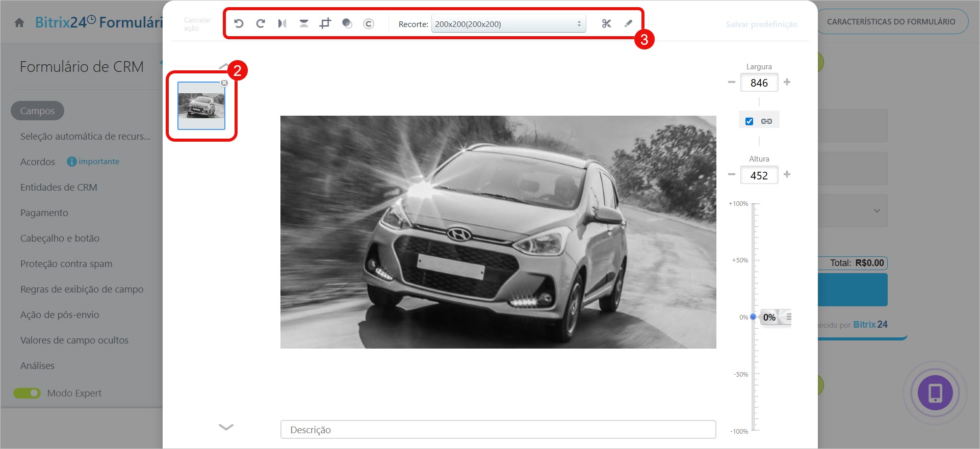Open Entidades de CRM menu item
980x449 pixels.
coord(59,187)
